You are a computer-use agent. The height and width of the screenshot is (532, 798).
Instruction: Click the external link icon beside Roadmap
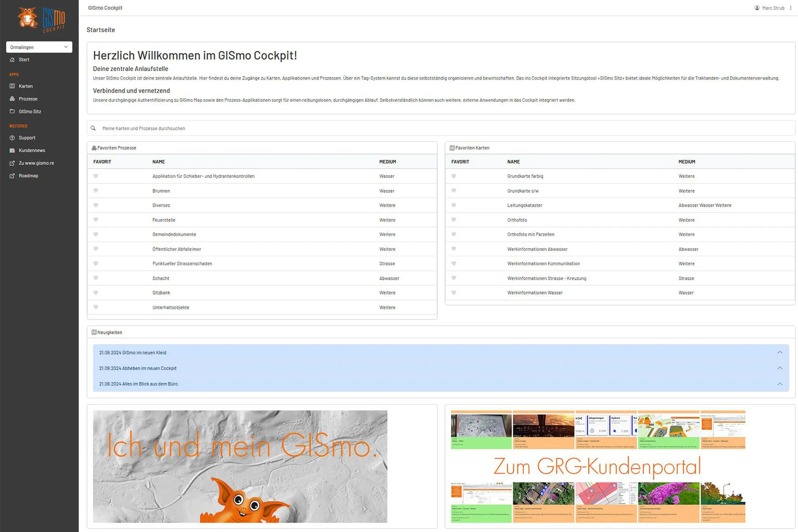coord(12,176)
